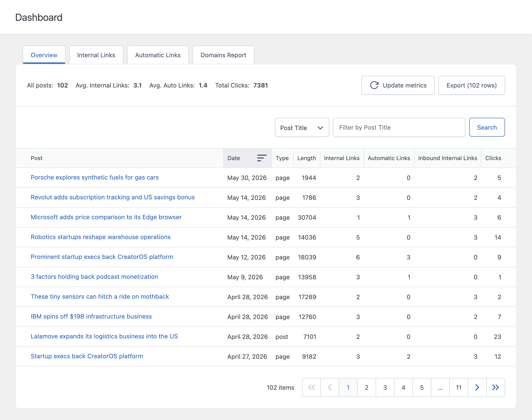532x420 pixels.
Task: Sort by Internal Links column header
Action: 342,158
